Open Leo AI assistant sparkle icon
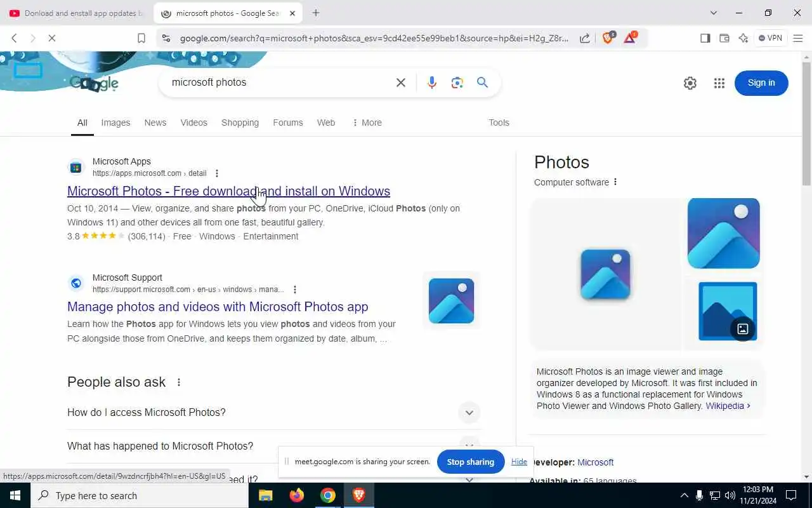This screenshot has height=508, width=812. coord(743,38)
